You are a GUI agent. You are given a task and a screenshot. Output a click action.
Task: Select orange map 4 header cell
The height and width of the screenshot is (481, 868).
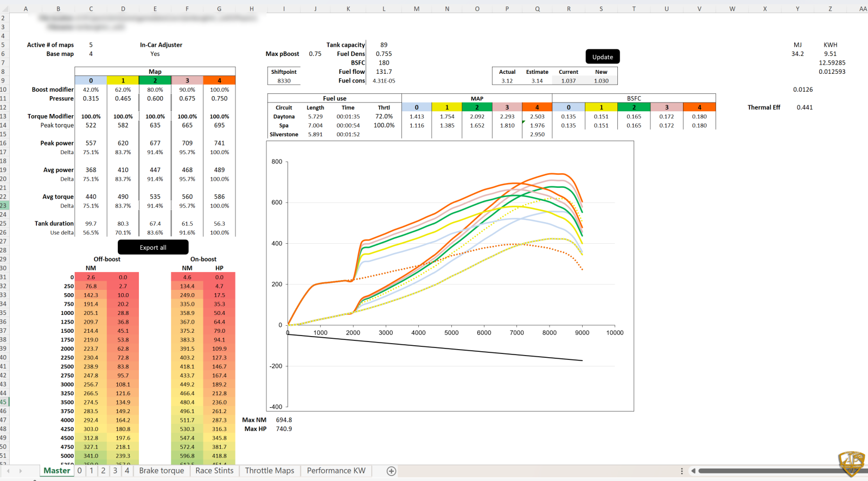coord(219,80)
